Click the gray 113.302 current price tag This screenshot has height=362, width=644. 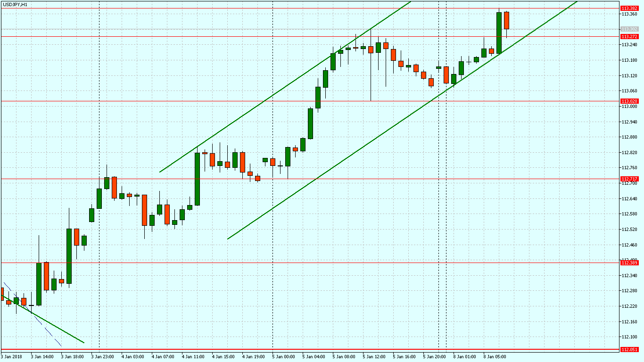pos(629,29)
